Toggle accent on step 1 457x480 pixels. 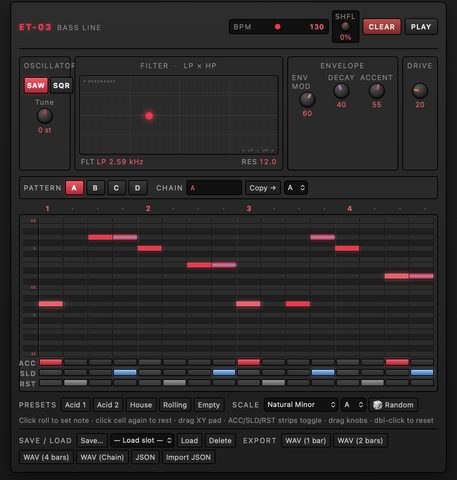(51, 362)
